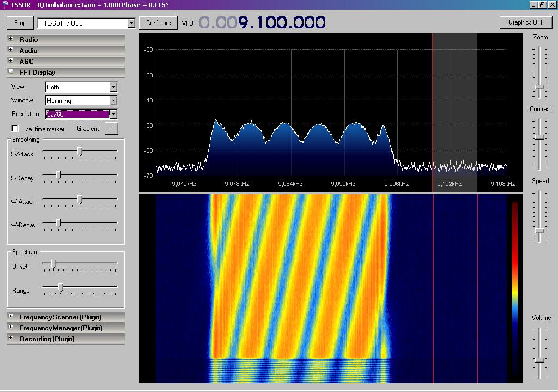Click the VFO frequency digit display
Viewport: 558px width, 392px height.
tap(262, 23)
